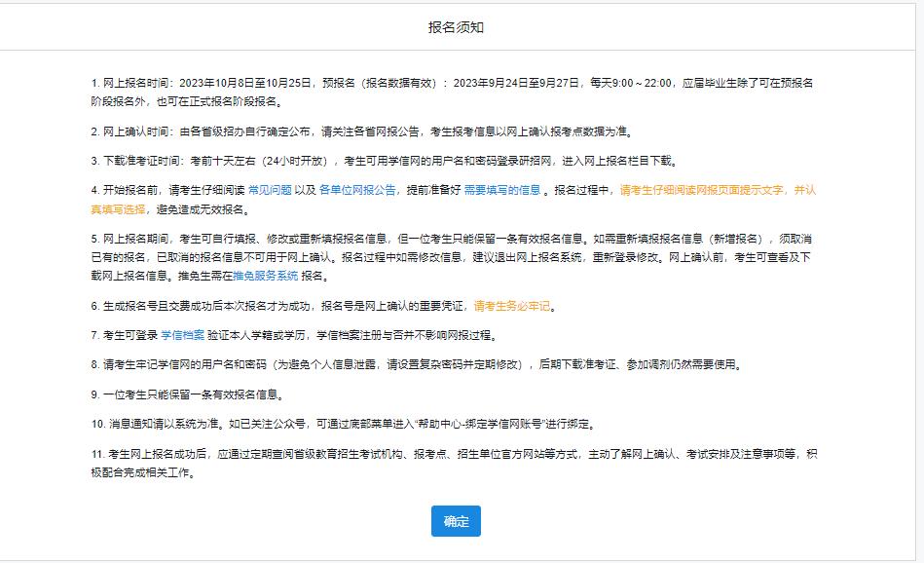Open the 常见问题 link
The image size is (924, 563).
(270, 190)
